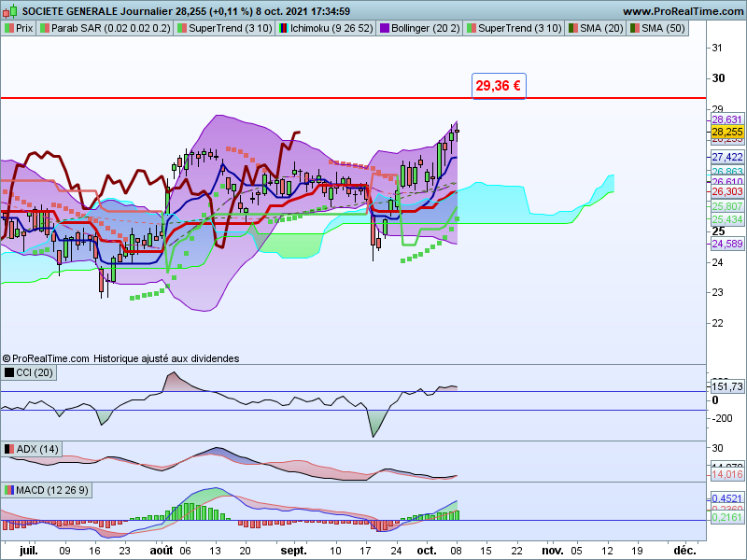
Task: Click the www.ProRealTime.com link at top right
Action: 684,11
